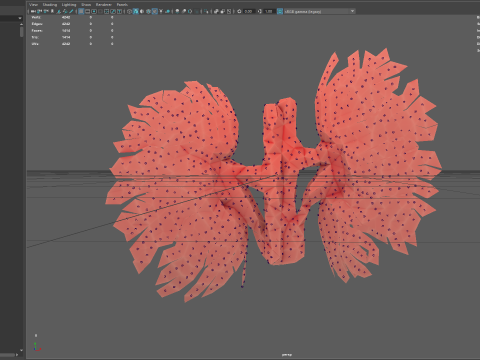Click the Gamma reset icon
This screenshot has height=360, width=480.
coord(260,11)
